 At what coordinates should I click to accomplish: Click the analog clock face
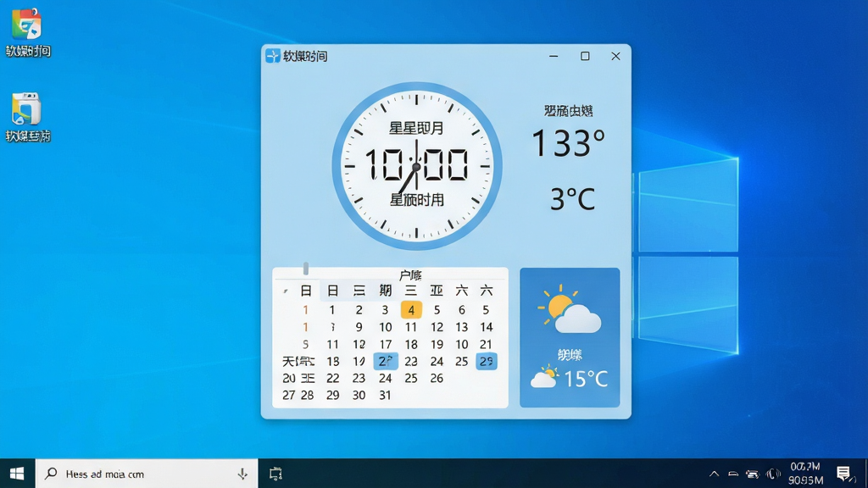point(417,166)
